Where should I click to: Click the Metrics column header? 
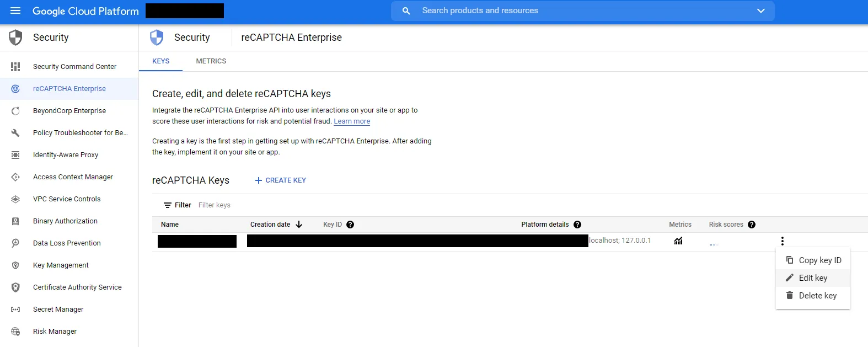[680, 225]
